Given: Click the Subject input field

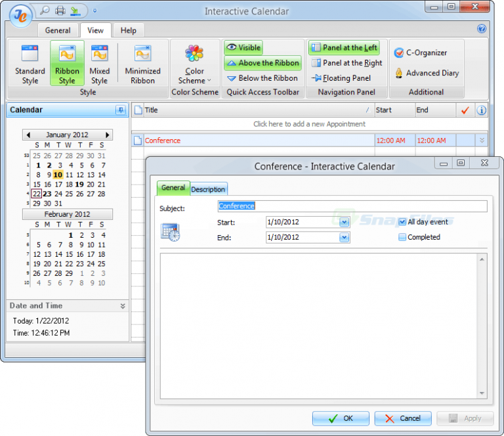Looking at the screenshot, I should [352, 206].
